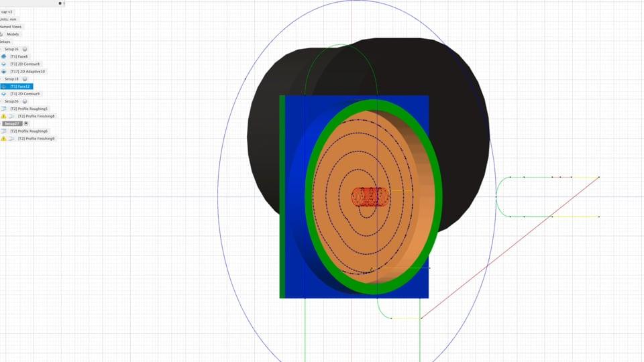This screenshot has height=362, width=644.
Task: Click the browser panel options dot
Action: [60, 3]
